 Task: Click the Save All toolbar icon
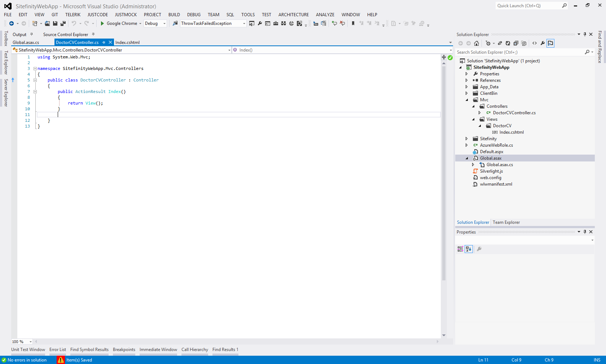pyautogui.click(x=63, y=23)
